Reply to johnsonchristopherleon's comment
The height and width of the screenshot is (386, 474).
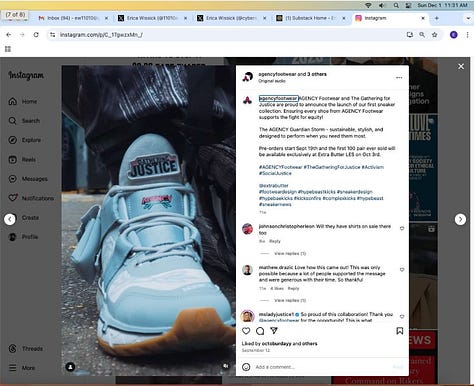coord(275,241)
